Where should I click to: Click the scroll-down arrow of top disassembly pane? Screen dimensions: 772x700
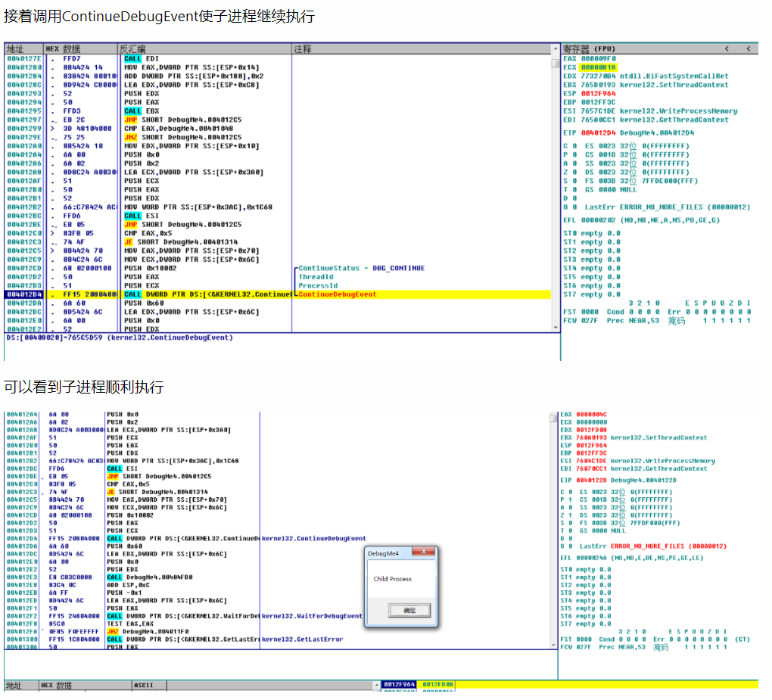tap(556, 328)
